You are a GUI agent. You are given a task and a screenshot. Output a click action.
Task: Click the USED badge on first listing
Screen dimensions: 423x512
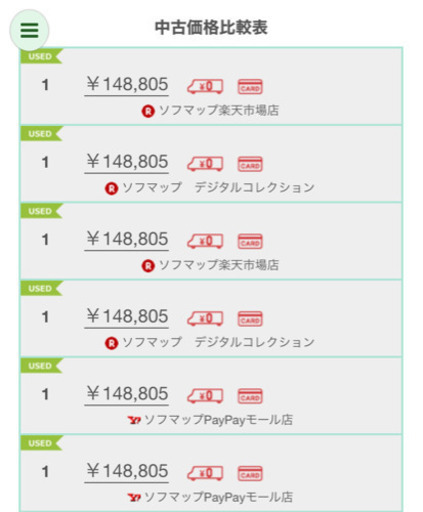(41, 56)
